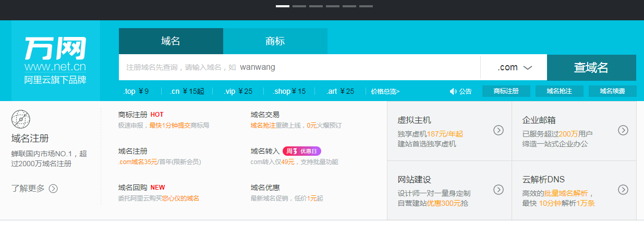Click the .top ¥9 price link
Screen dimensions: 644x249
pos(136,91)
